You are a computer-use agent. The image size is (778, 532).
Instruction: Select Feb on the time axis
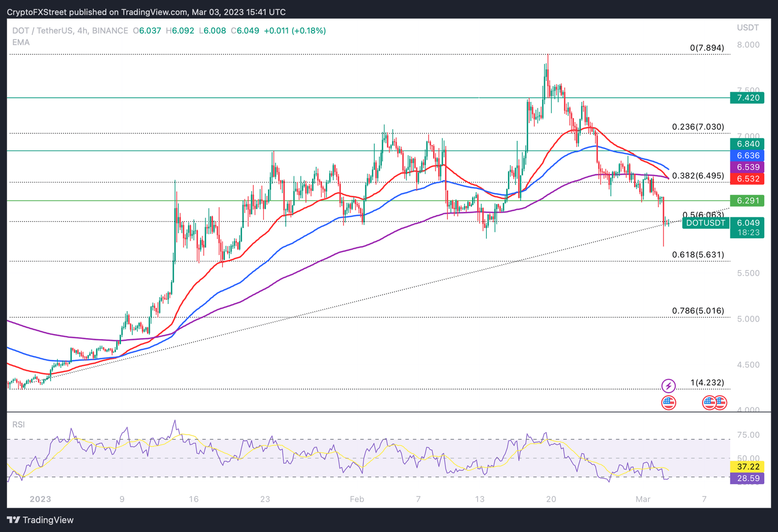pyautogui.click(x=357, y=499)
